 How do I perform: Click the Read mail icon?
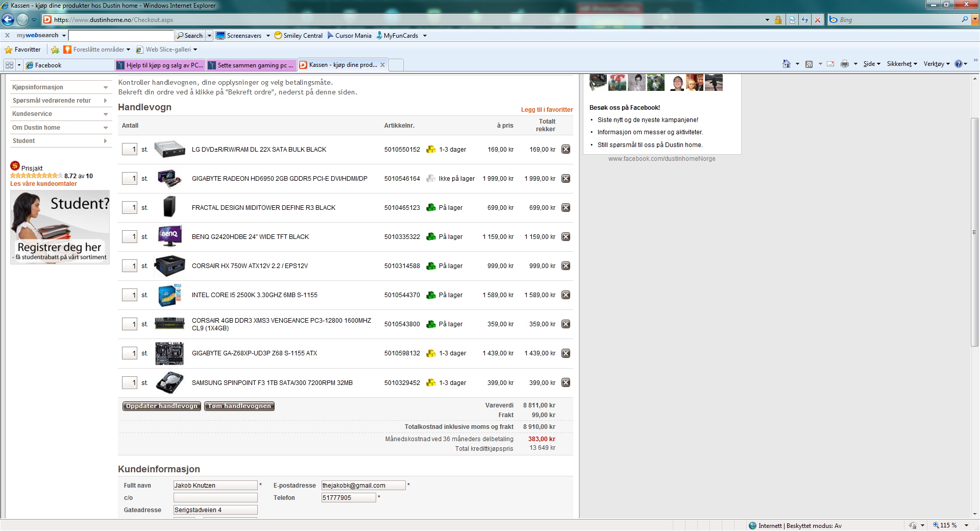830,64
